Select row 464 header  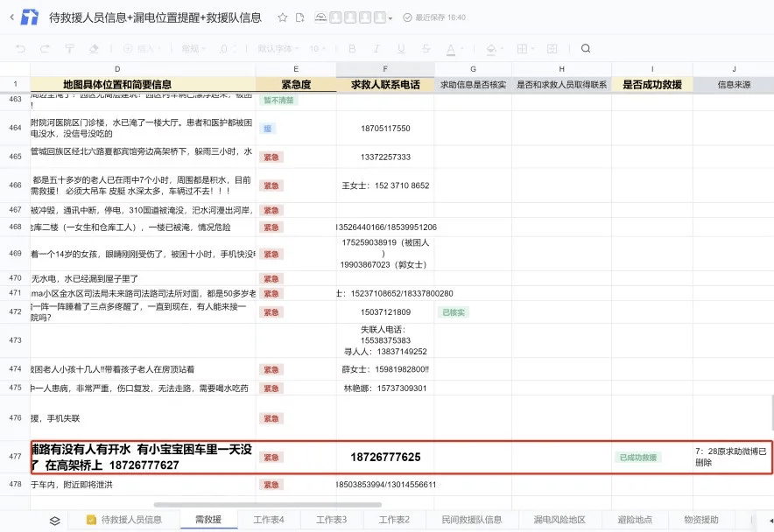[x=15, y=128]
